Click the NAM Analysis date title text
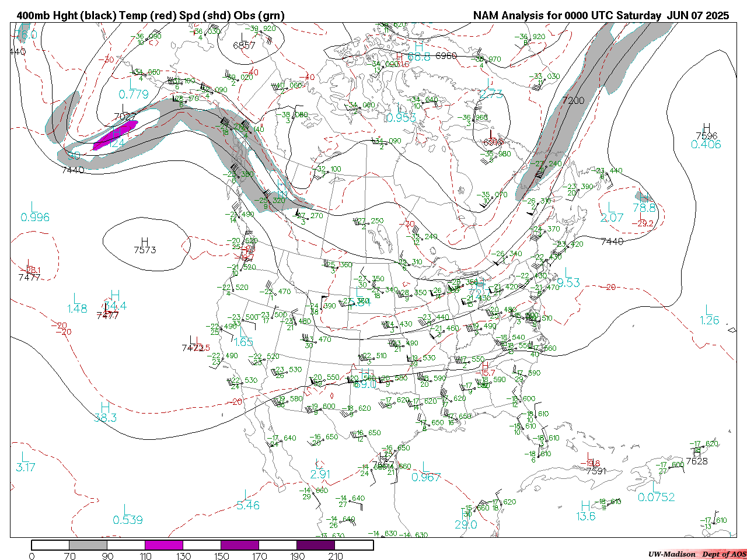 pos(601,16)
